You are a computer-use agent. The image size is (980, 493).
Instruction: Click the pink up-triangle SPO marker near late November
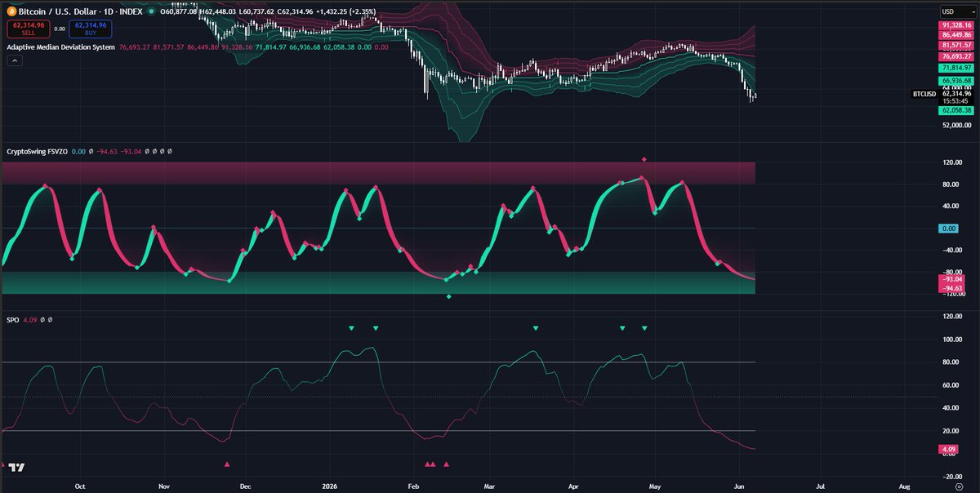coord(227,464)
